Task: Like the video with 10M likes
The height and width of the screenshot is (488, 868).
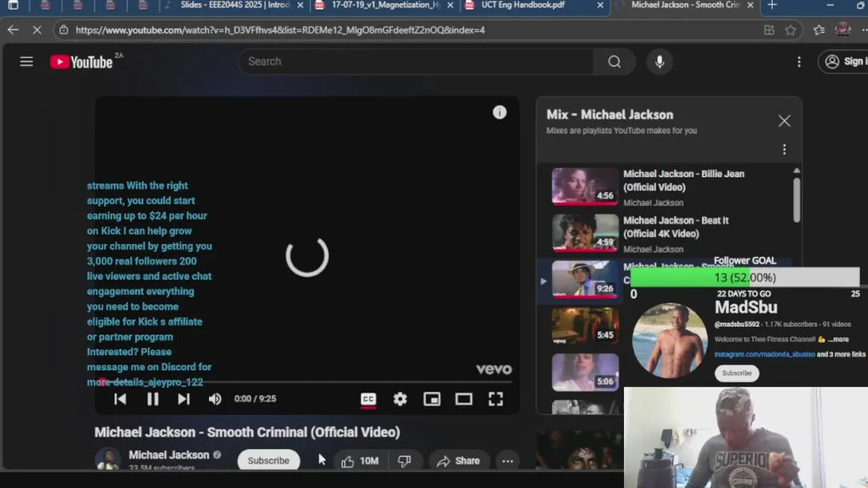Action: [360, 461]
